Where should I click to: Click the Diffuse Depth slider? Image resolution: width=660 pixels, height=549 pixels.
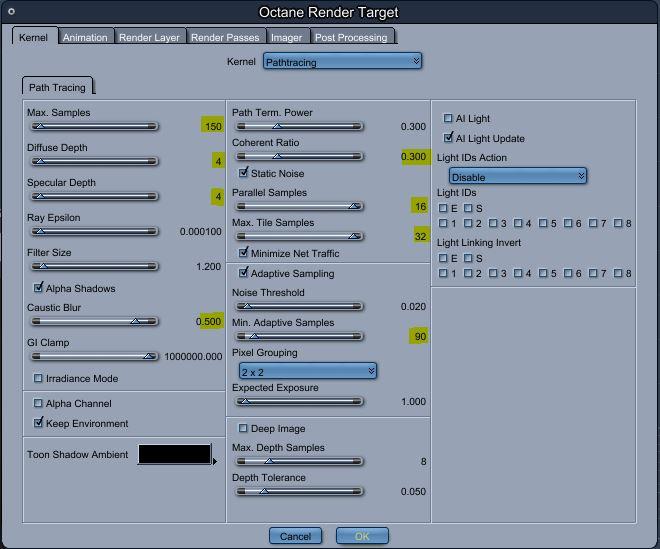pos(95,161)
